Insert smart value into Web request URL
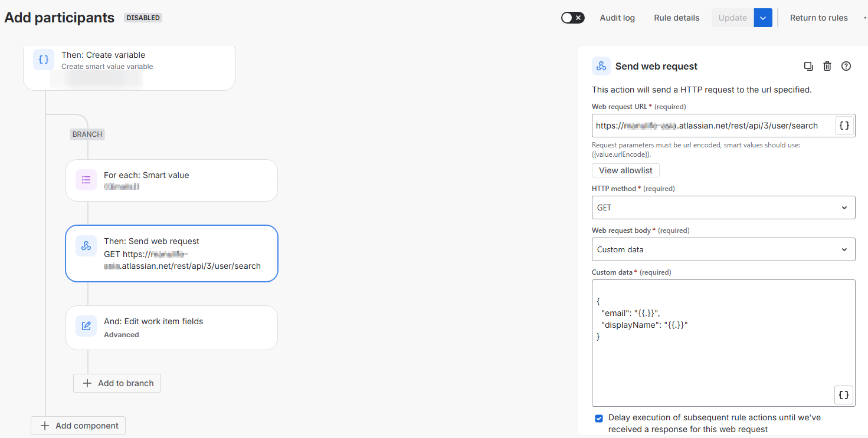 point(844,126)
